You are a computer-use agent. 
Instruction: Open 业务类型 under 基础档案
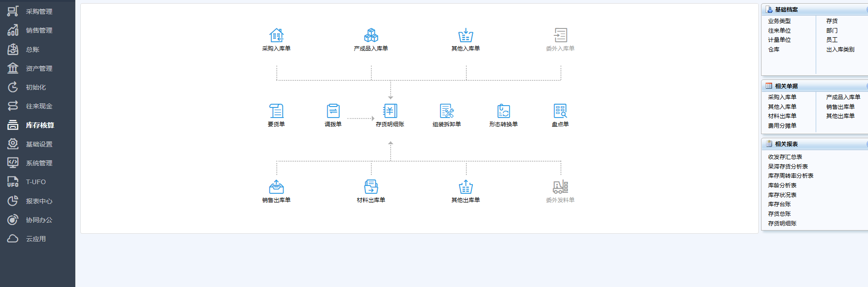click(779, 21)
